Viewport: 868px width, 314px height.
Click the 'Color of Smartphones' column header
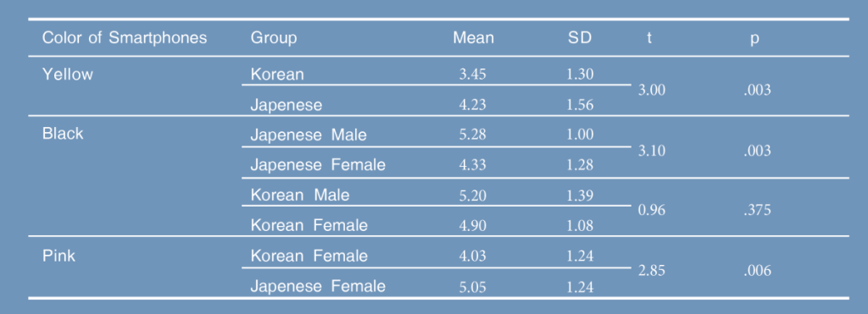(x=125, y=37)
